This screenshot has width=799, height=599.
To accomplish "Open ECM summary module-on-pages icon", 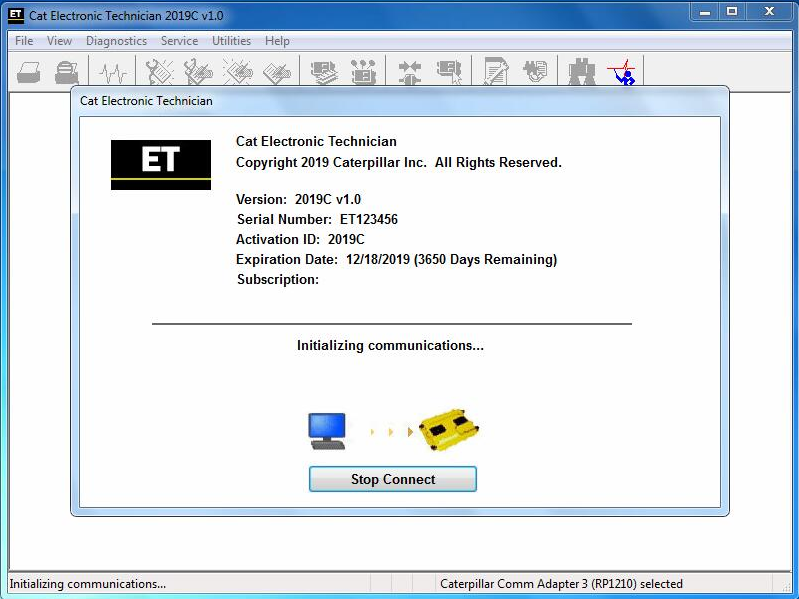I will coord(324,72).
